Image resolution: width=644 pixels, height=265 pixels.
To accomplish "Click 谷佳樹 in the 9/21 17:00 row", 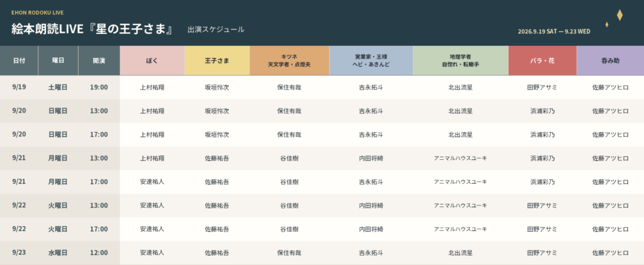I will point(289,181).
